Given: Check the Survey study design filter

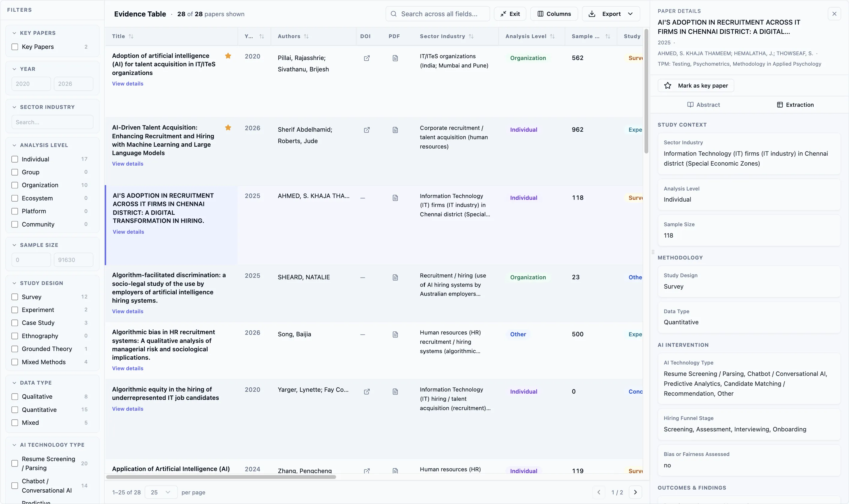Looking at the screenshot, I should [x=15, y=297].
